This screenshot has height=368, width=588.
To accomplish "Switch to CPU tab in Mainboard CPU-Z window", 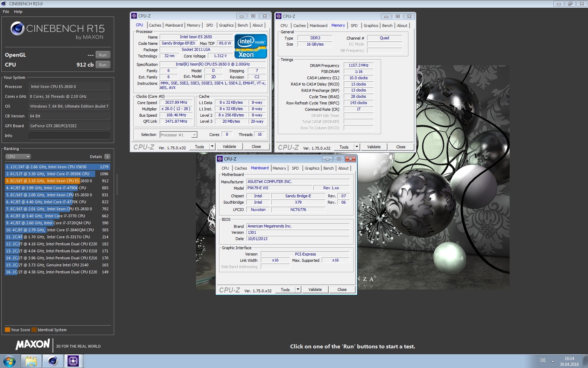I will 225,168.
